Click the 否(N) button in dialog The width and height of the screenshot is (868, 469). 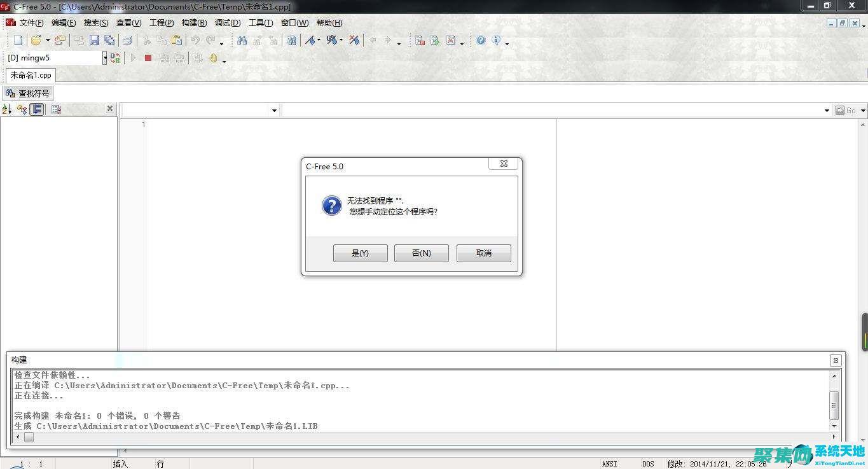click(x=421, y=253)
